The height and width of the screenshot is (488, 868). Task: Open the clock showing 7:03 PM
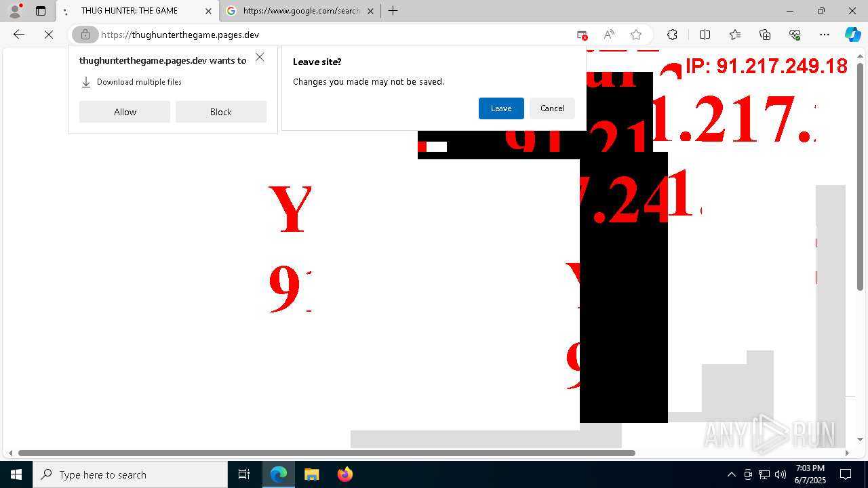[x=810, y=474]
